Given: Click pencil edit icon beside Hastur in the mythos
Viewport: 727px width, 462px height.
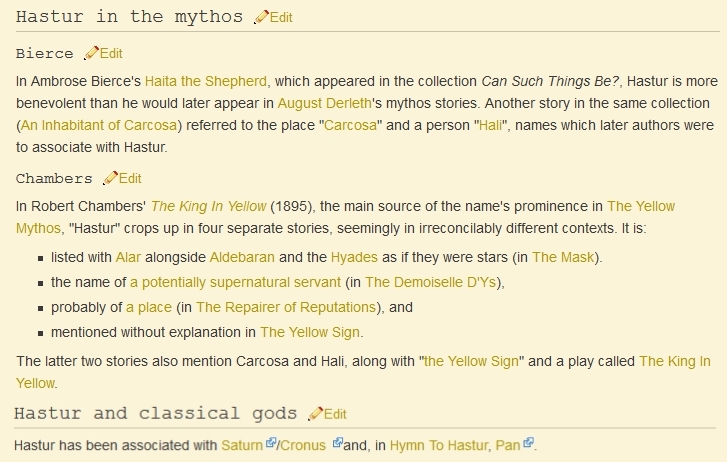Looking at the screenshot, I should (x=261, y=17).
